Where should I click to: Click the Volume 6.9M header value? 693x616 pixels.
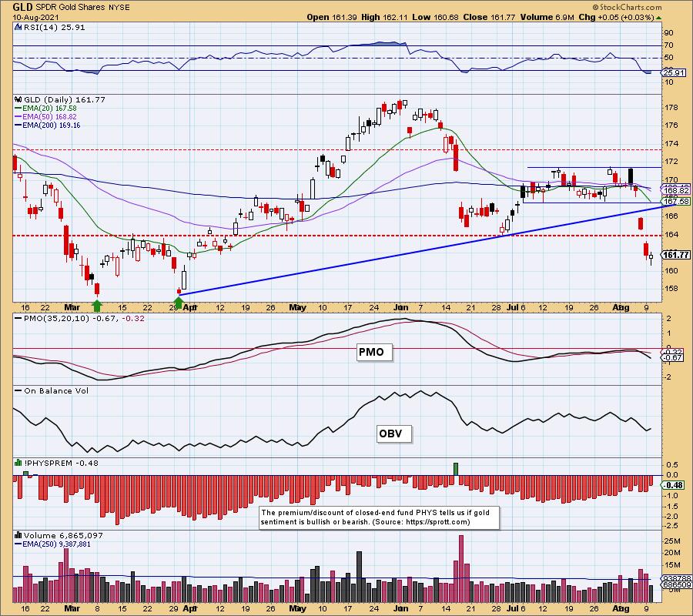coord(547,17)
